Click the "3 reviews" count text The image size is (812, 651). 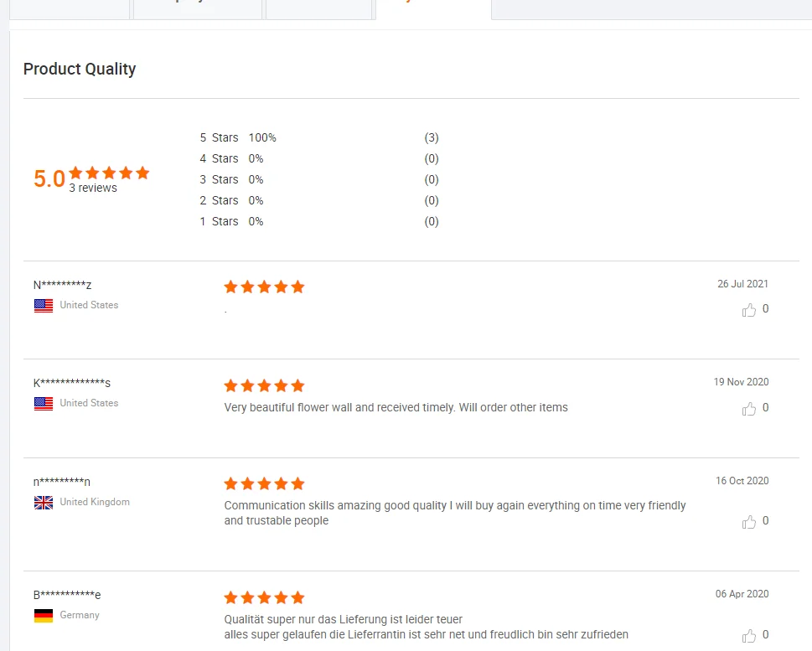click(93, 189)
